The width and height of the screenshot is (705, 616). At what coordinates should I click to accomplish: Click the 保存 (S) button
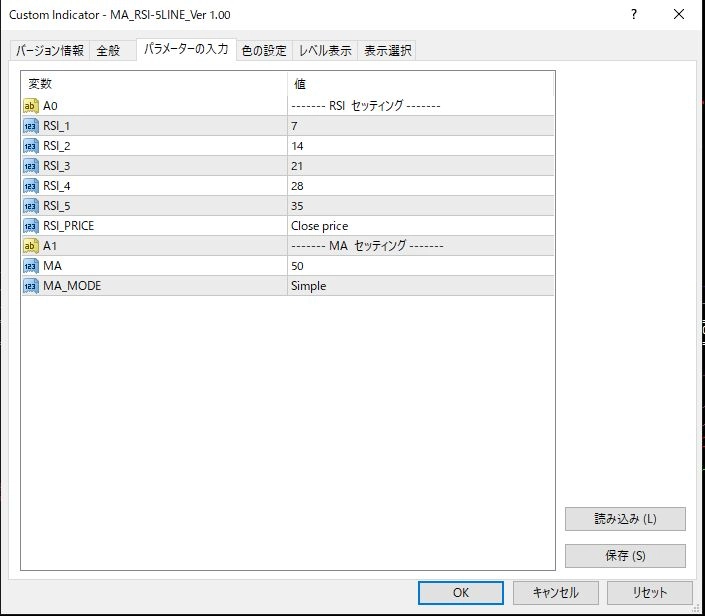[x=625, y=556]
